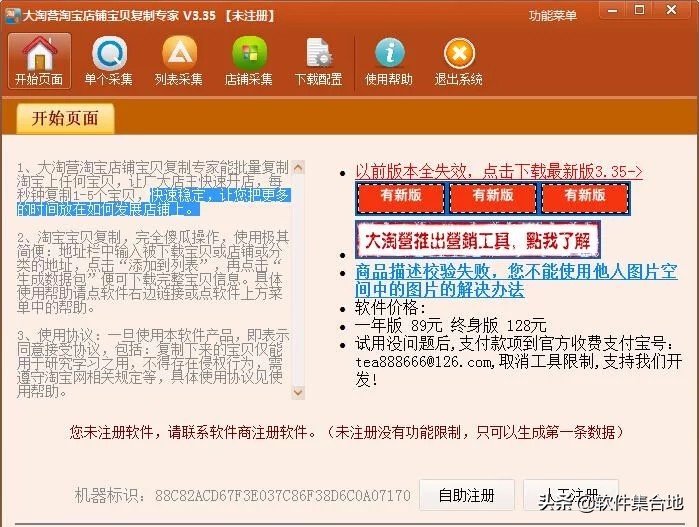Click the last 有新版 red banner
Image resolution: width=699 pixels, height=527 pixels.
click(x=585, y=198)
